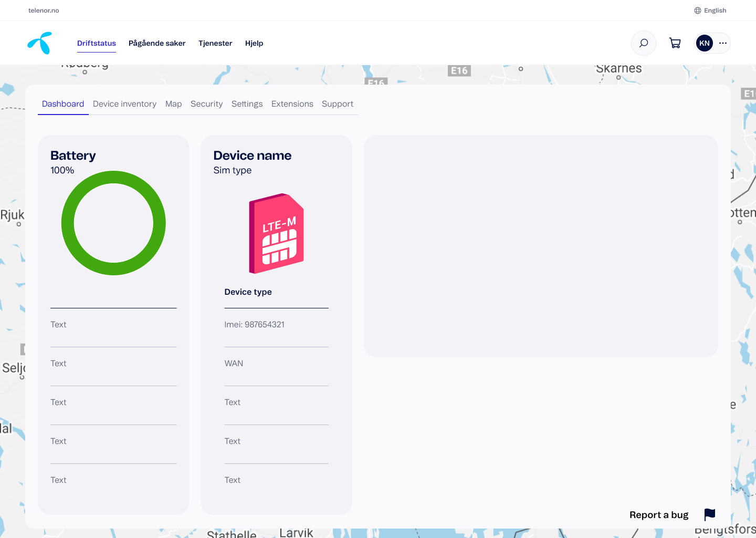Click Report a bug
This screenshot has width=756, height=538.
click(659, 515)
